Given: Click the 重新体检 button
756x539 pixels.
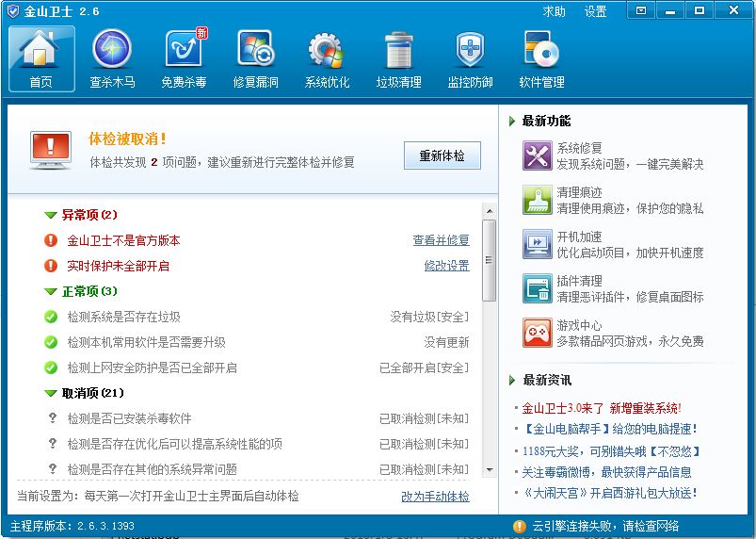Looking at the screenshot, I should tap(442, 155).
